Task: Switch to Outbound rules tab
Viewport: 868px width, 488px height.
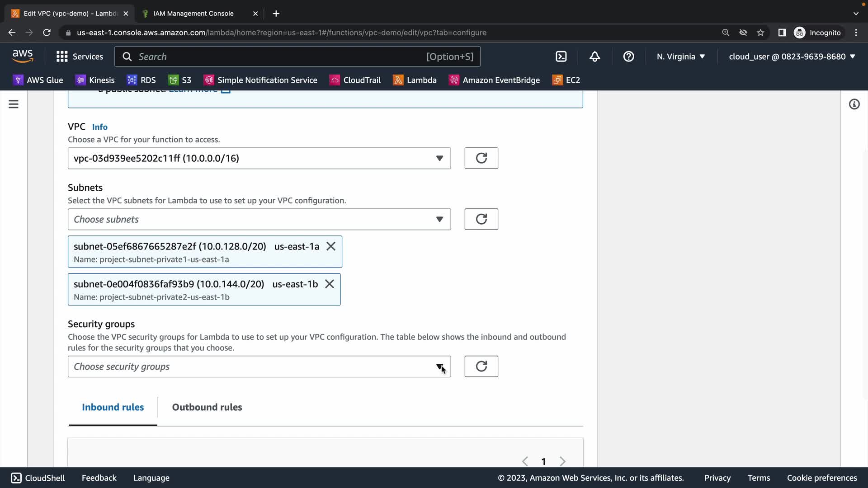Action: tap(207, 407)
